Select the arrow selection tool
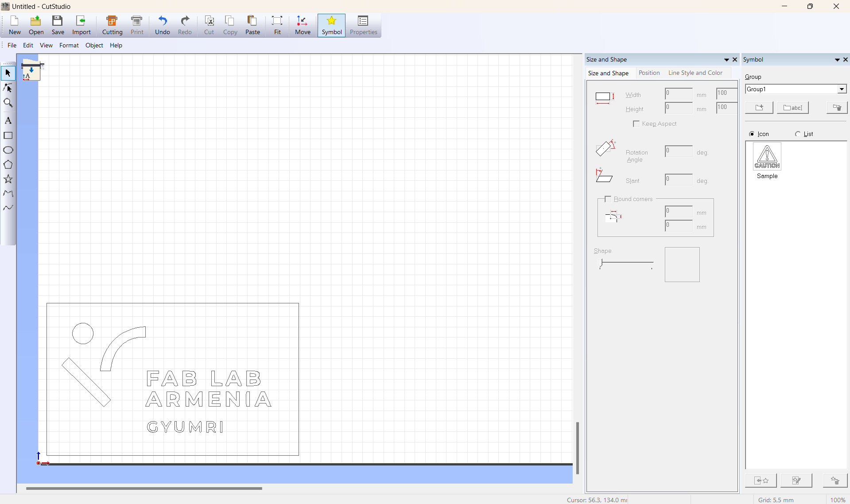This screenshot has height=504, width=850. click(8, 73)
